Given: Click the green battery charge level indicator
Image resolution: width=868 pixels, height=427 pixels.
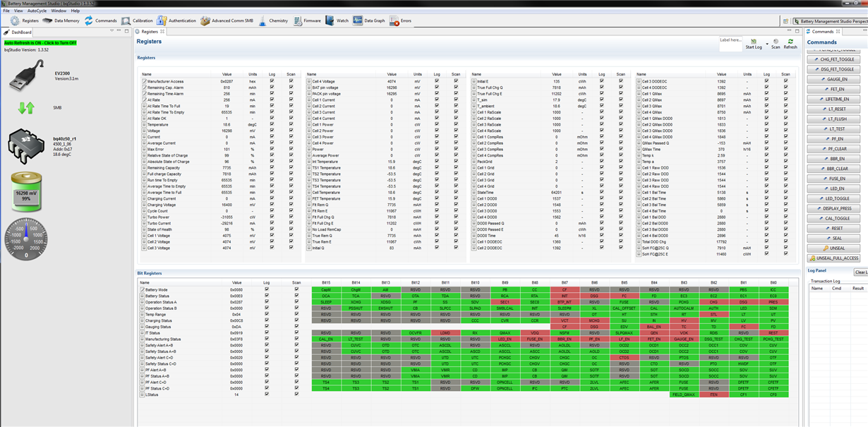Looking at the screenshot, I should point(26,192).
